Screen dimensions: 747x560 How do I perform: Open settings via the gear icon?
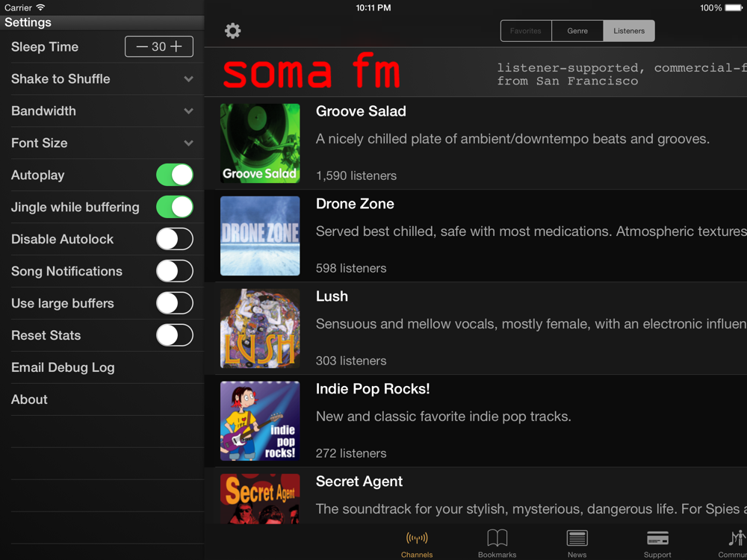[x=232, y=31]
